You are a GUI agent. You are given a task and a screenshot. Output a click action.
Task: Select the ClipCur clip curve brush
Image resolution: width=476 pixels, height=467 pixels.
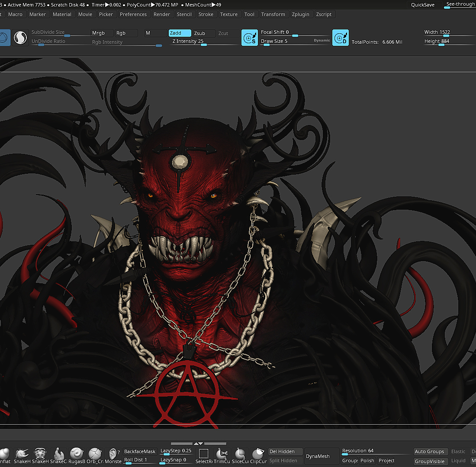point(258,456)
